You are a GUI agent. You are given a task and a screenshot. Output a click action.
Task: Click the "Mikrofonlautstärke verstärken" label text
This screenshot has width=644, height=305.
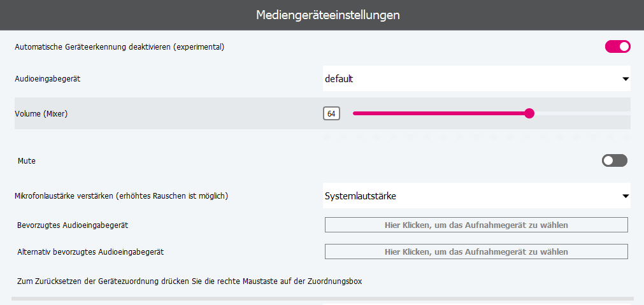121,196
